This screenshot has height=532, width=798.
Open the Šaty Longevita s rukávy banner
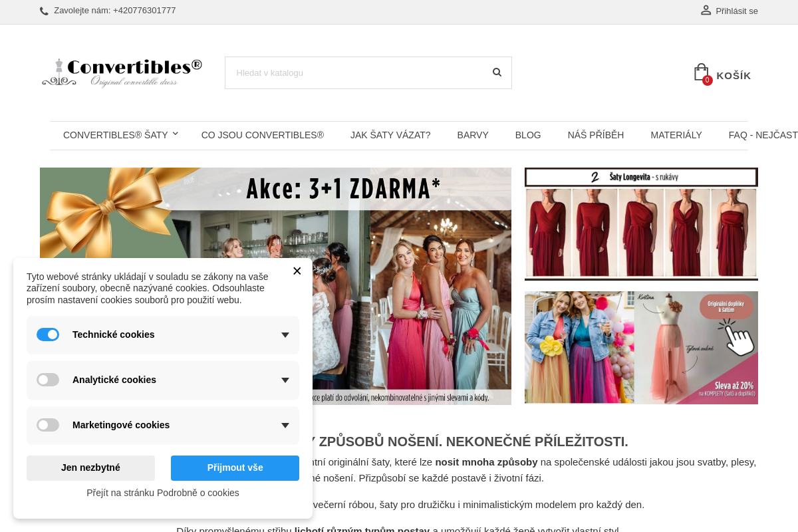click(641, 224)
